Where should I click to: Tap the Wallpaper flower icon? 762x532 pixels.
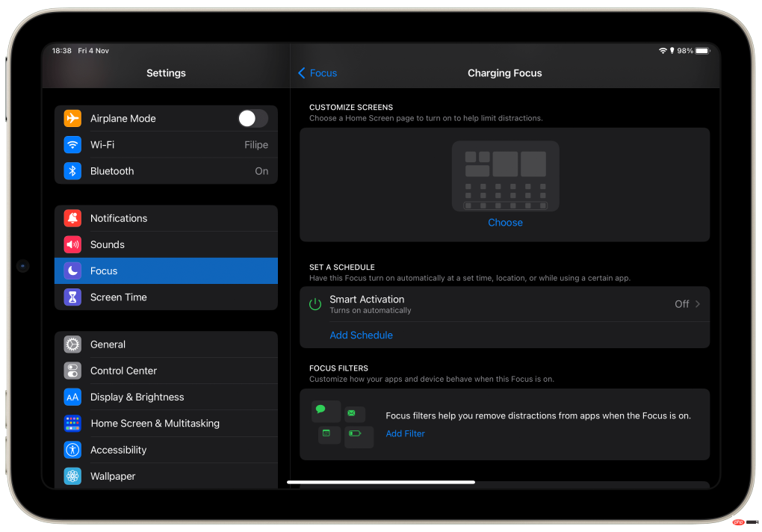(x=72, y=476)
